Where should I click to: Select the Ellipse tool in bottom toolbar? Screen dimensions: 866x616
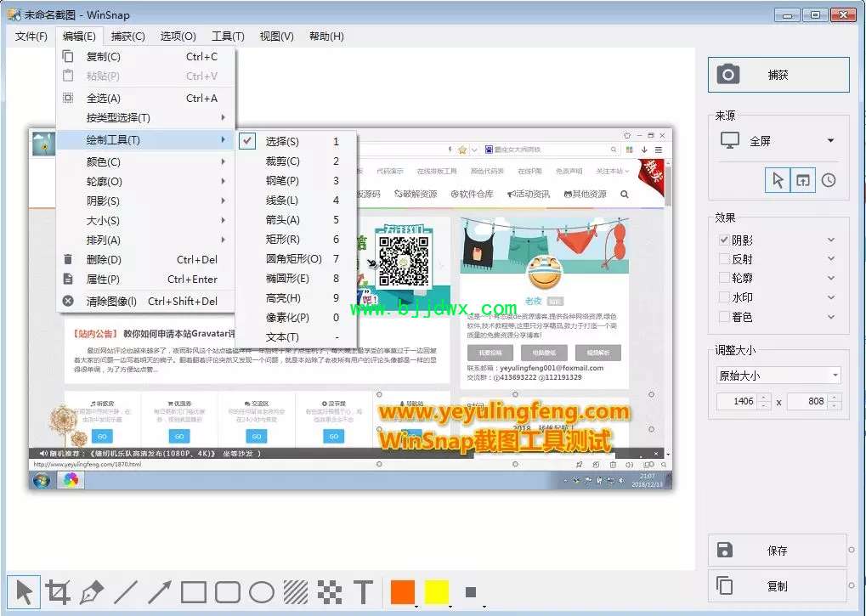click(262, 592)
